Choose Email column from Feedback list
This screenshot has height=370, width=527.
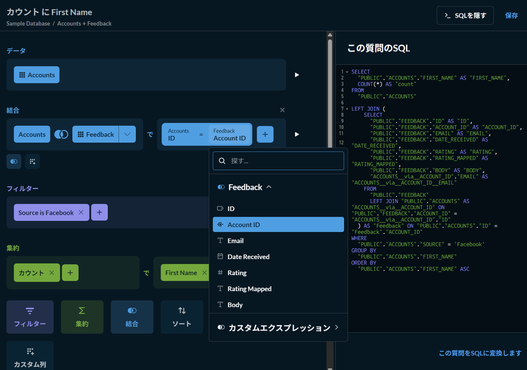pos(278,241)
